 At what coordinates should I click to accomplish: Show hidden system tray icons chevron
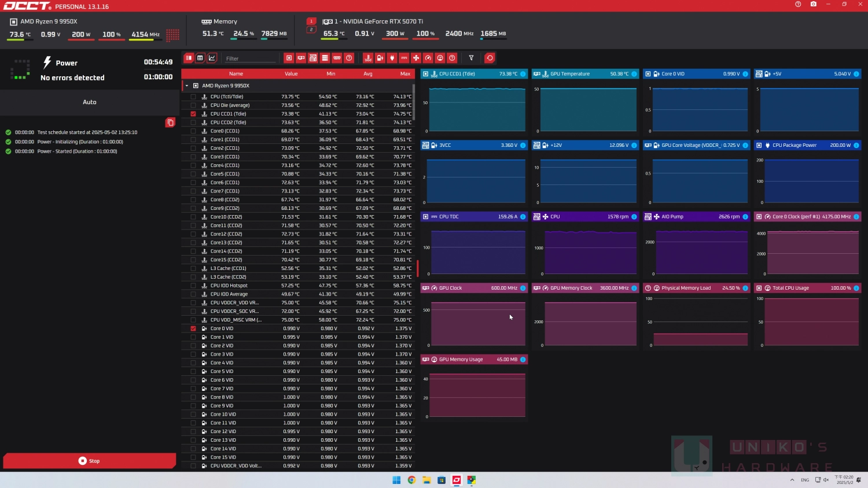792,480
